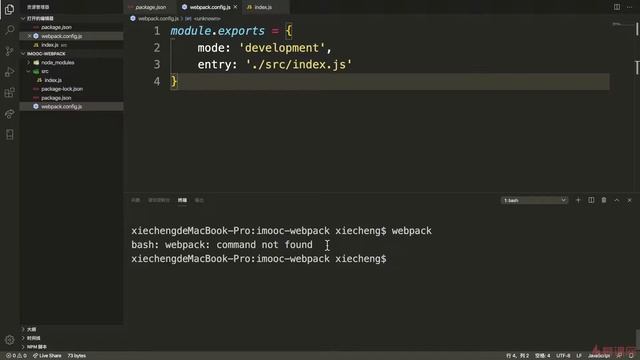Kill terminal with the trash icon
Viewport: 640px width, 360px height.
604,200
